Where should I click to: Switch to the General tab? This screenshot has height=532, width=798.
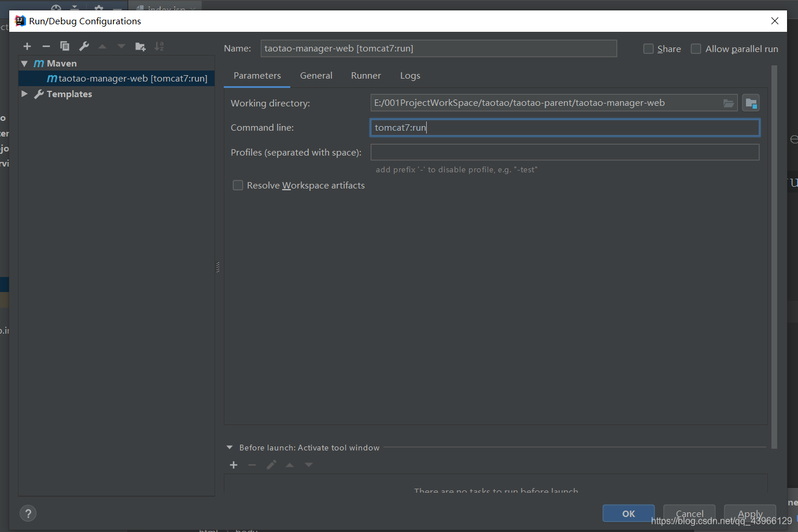316,76
